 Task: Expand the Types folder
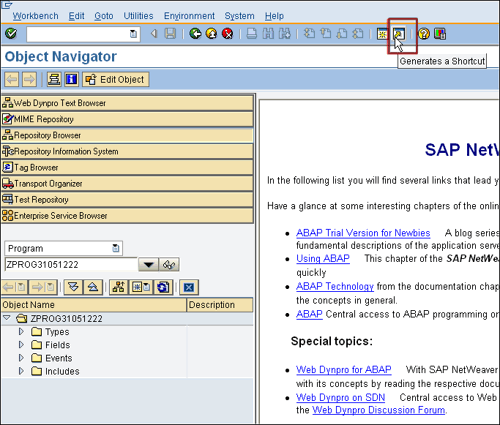pos(21,332)
